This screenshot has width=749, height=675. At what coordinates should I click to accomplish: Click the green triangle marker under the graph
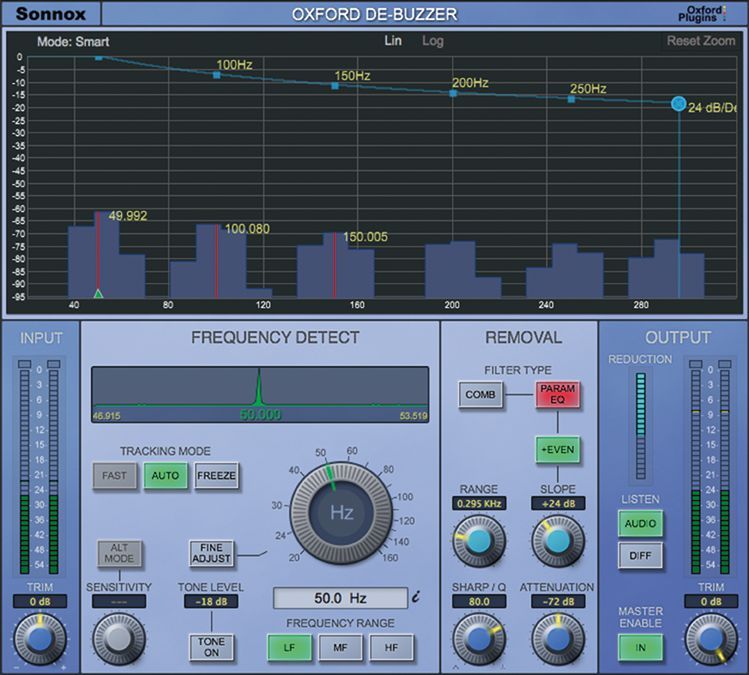click(x=98, y=293)
